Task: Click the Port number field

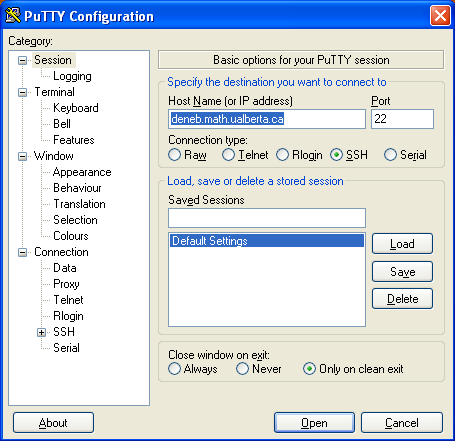Action: coord(402,119)
